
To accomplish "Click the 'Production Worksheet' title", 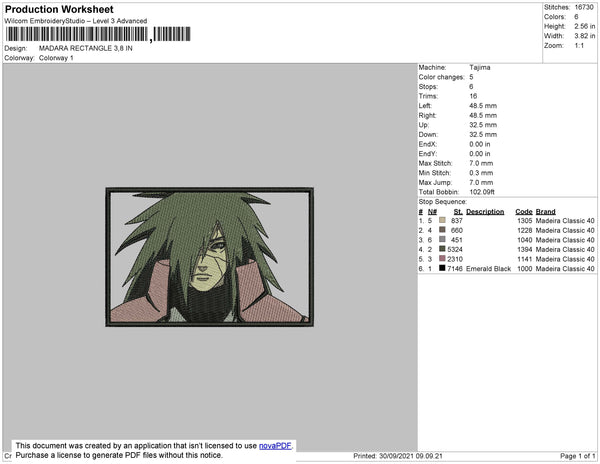I will coord(59,9).
